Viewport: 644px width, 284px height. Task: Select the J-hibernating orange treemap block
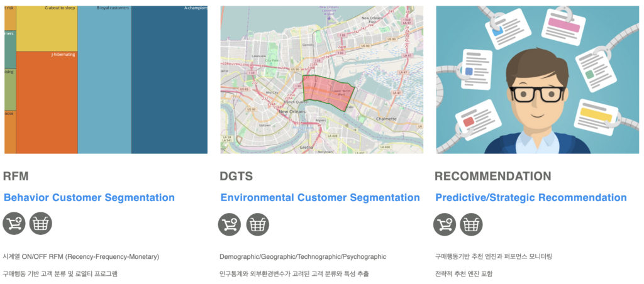point(47,104)
